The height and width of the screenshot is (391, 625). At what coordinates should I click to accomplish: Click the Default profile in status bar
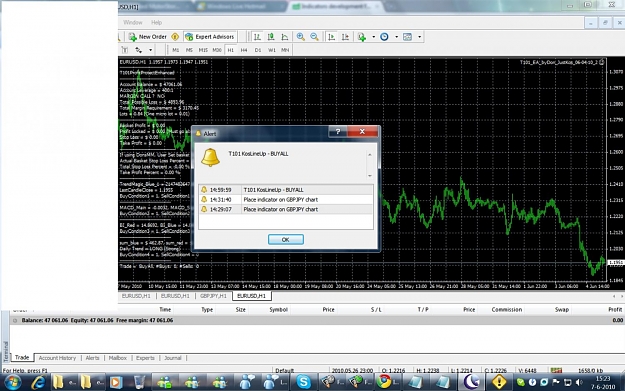click(284, 370)
